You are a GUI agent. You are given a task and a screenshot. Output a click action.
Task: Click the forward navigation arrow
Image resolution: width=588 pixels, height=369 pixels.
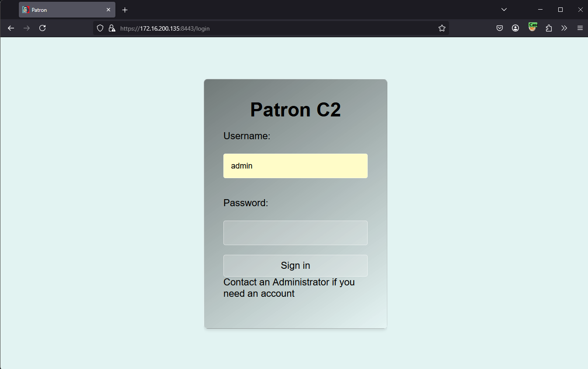[x=27, y=28]
